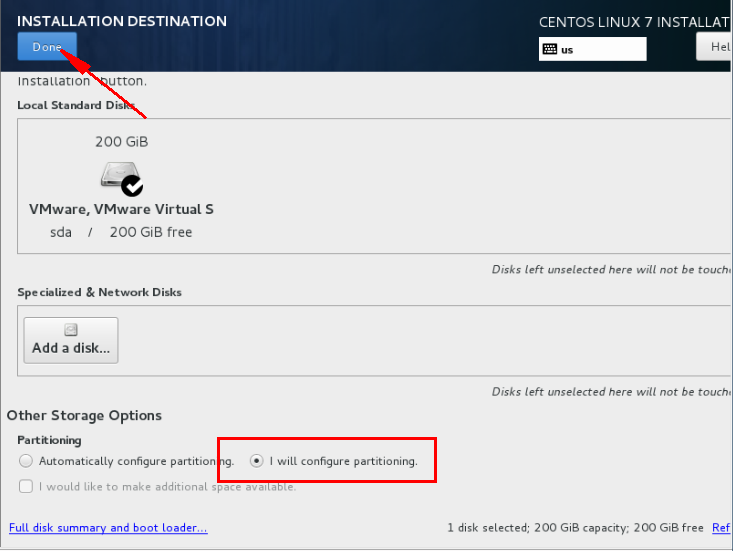This screenshot has width=733, height=551.
Task: Click the Done button
Action: 47,46
